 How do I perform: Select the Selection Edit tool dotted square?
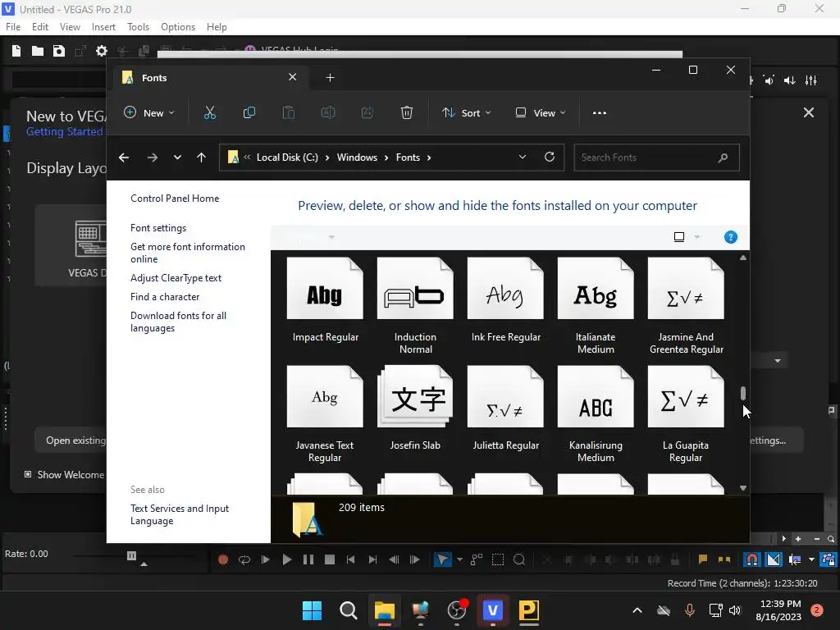[x=498, y=559]
